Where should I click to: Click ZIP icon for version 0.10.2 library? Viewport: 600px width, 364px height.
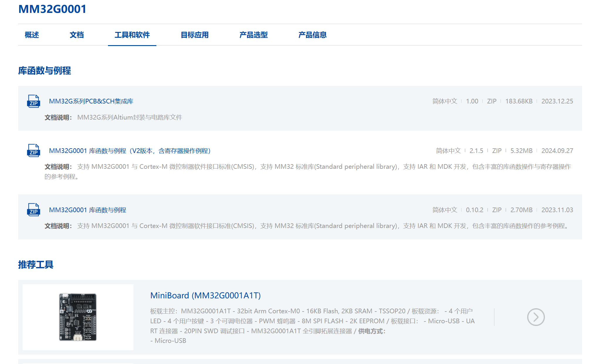33,210
